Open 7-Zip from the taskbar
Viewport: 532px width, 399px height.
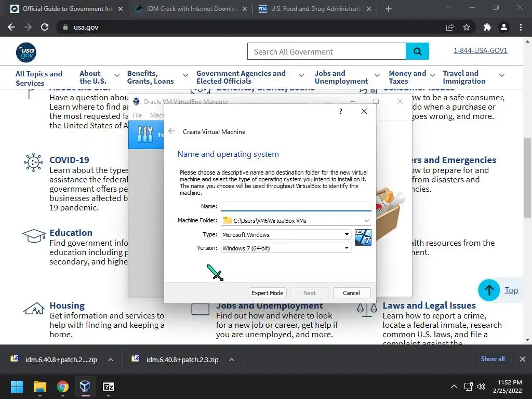[108, 387]
